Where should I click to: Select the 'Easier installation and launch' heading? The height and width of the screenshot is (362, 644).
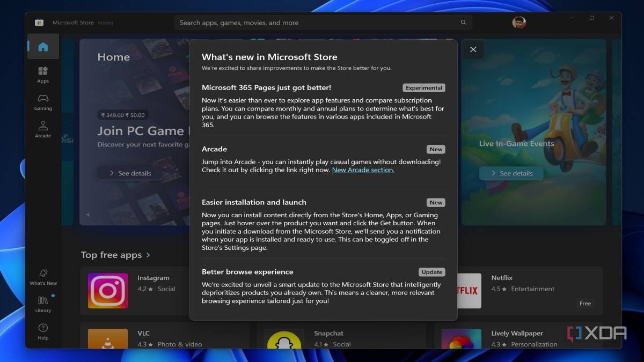(x=254, y=202)
